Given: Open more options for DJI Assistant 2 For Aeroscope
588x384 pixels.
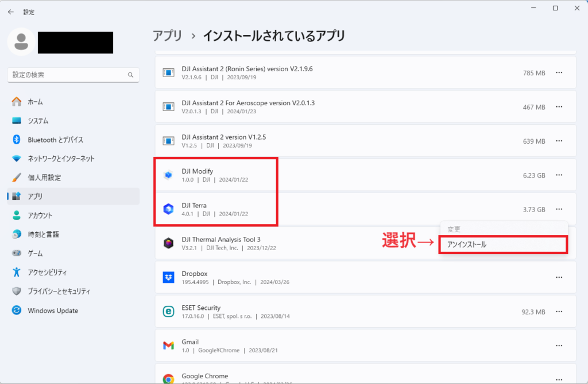Looking at the screenshot, I should pos(559,107).
